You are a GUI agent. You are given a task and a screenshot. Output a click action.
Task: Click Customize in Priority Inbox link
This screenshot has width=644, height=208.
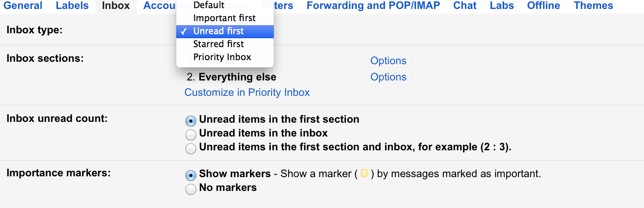247,93
